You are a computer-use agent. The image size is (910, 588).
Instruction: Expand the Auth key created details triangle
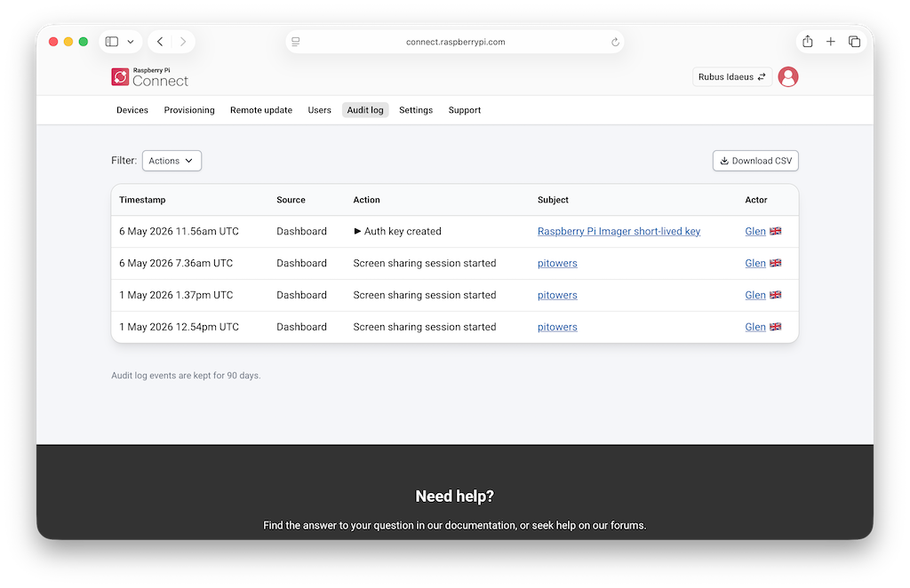[357, 231]
